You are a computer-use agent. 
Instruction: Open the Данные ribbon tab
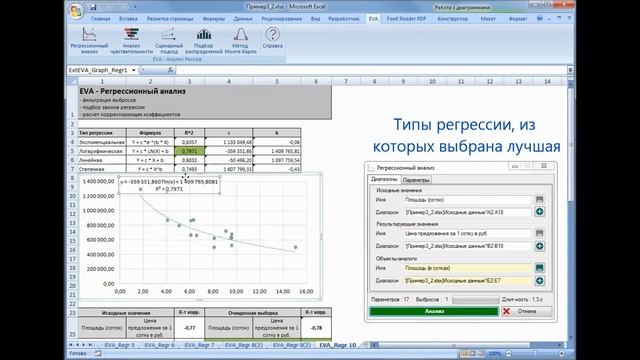(243, 19)
